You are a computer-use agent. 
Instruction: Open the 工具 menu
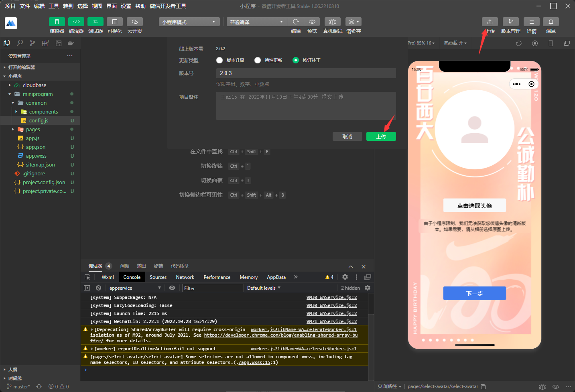[x=54, y=6]
